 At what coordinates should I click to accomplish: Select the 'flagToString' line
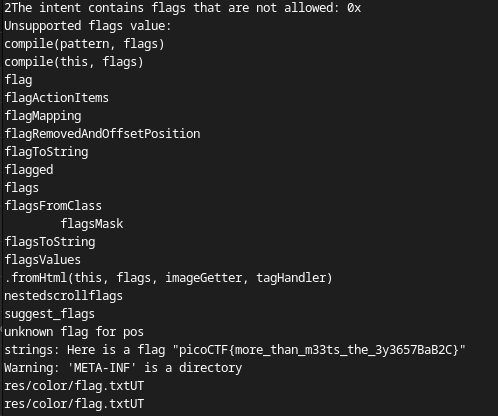[x=46, y=152]
